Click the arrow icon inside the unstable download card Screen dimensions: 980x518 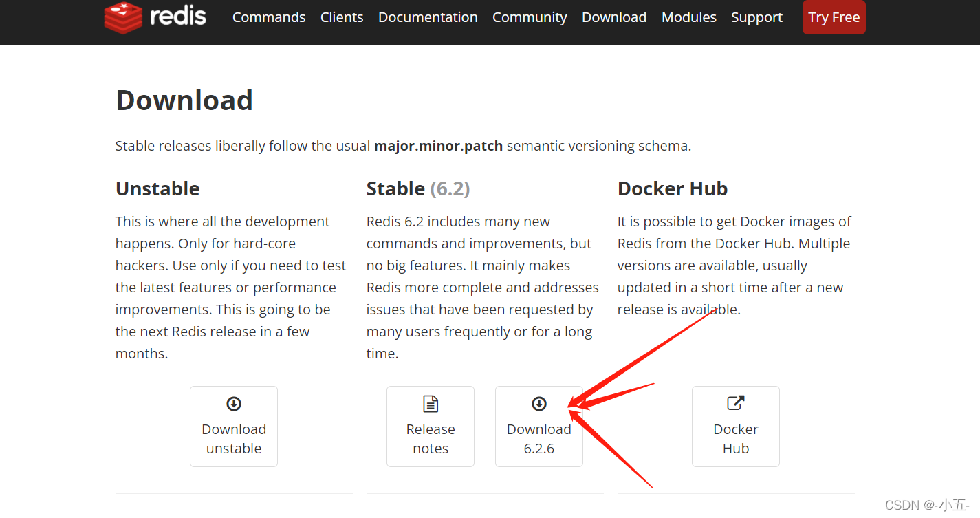point(234,404)
